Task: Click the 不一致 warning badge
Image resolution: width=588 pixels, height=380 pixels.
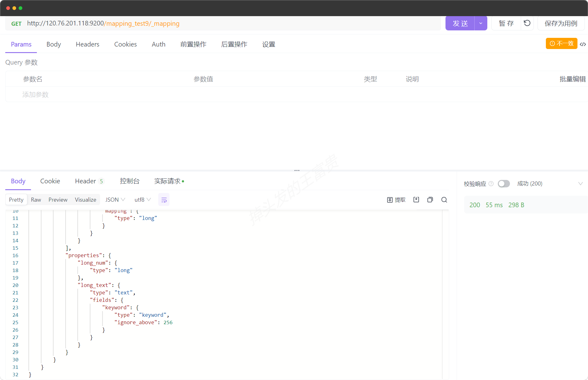Action: pos(561,43)
